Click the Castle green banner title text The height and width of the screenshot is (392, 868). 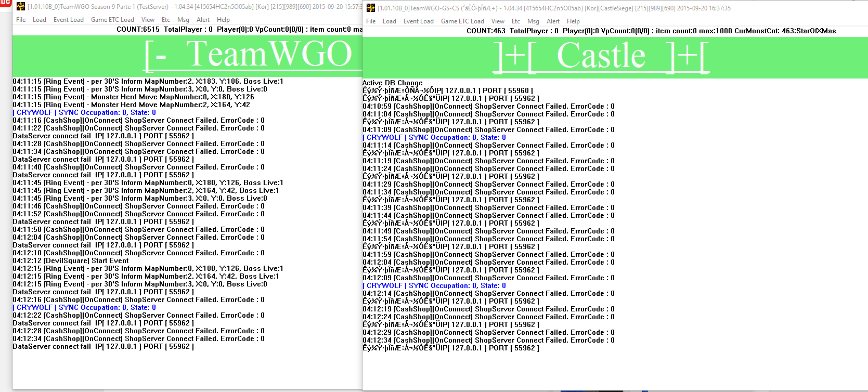tap(601, 56)
